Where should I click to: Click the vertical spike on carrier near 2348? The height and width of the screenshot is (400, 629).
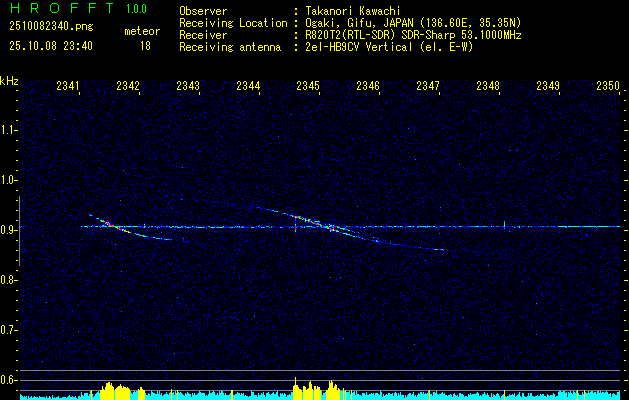[x=505, y=225]
